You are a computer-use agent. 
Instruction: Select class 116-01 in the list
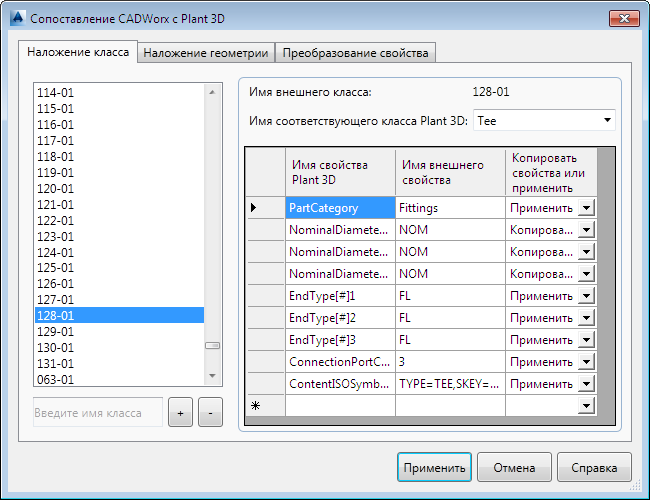tap(119, 124)
